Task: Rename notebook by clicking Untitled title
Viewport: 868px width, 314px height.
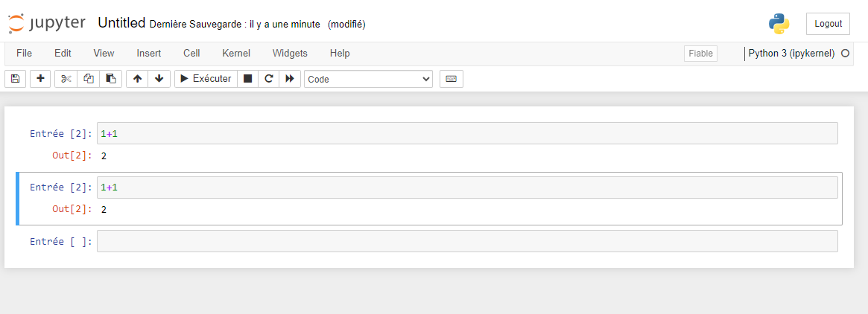Action: [121, 23]
